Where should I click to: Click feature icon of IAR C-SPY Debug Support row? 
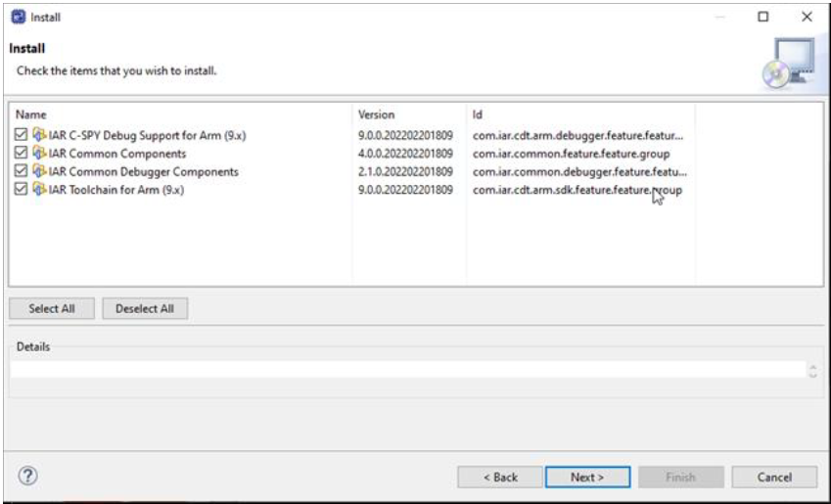39,135
